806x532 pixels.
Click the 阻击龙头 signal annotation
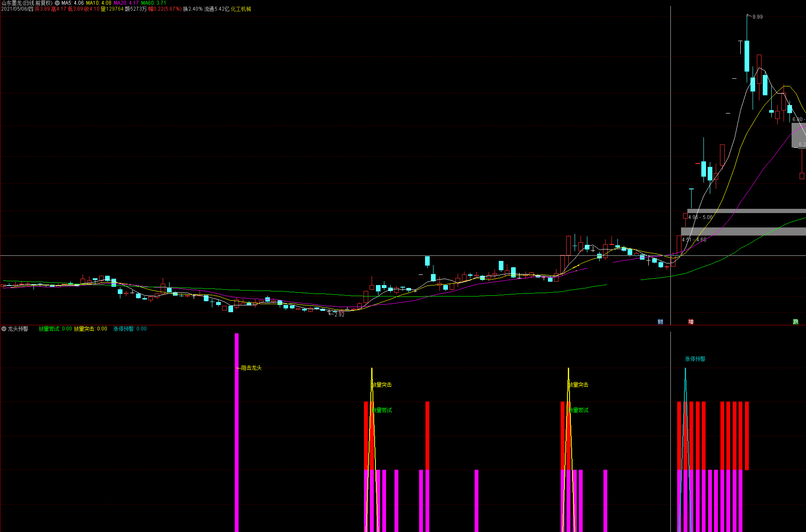[251, 368]
